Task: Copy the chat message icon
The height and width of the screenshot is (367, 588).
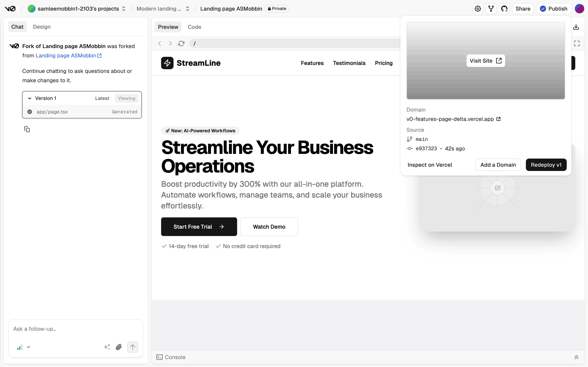Action: click(x=27, y=129)
